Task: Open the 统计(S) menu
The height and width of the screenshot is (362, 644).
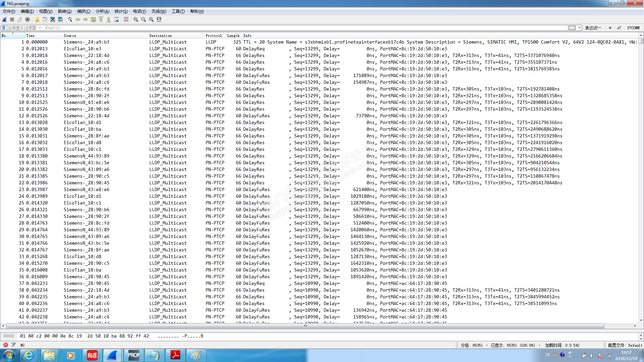Action: click(121, 11)
